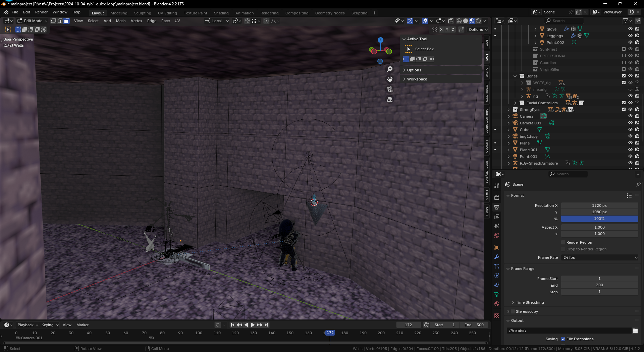Enable the Render Region checkbox
The width and height of the screenshot is (644, 352).
563,242
